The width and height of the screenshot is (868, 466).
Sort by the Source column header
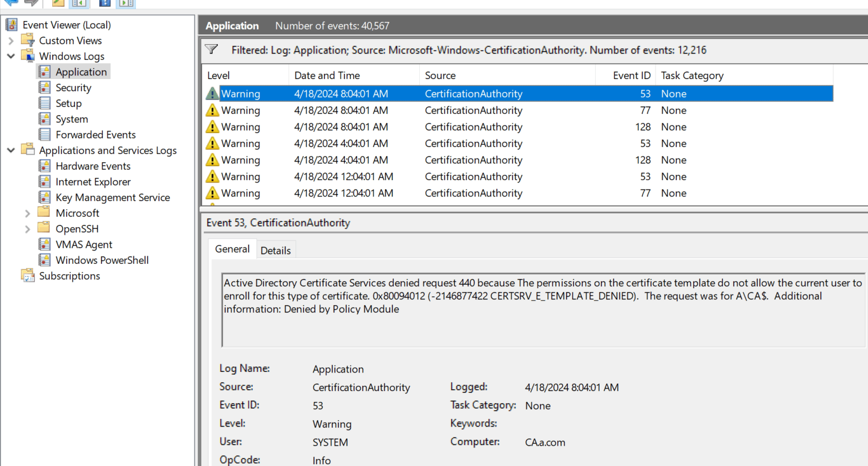tap(507, 75)
